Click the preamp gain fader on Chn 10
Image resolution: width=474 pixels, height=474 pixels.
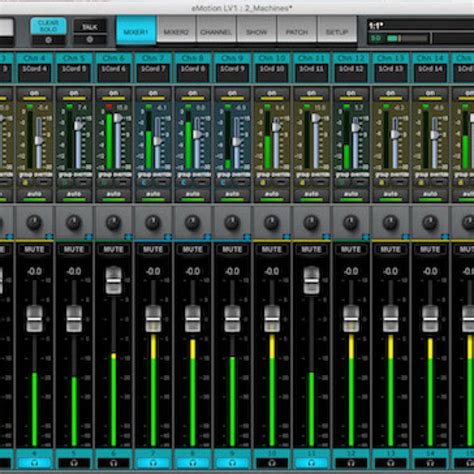tap(276, 127)
